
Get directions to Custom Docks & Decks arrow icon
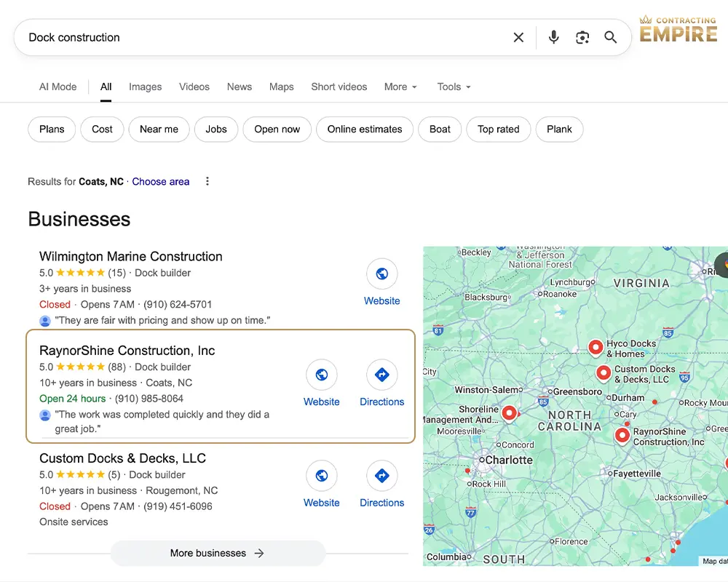pyautogui.click(x=381, y=476)
